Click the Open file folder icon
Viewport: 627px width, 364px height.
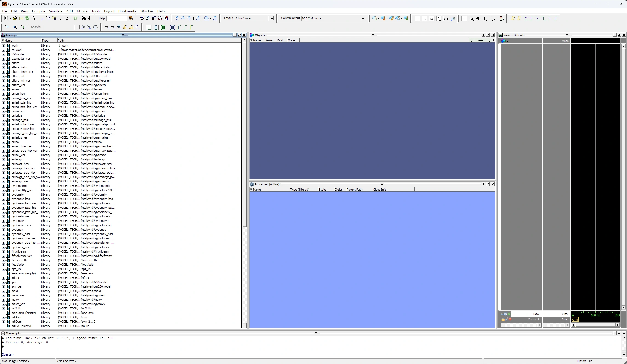pyautogui.click(x=15, y=18)
